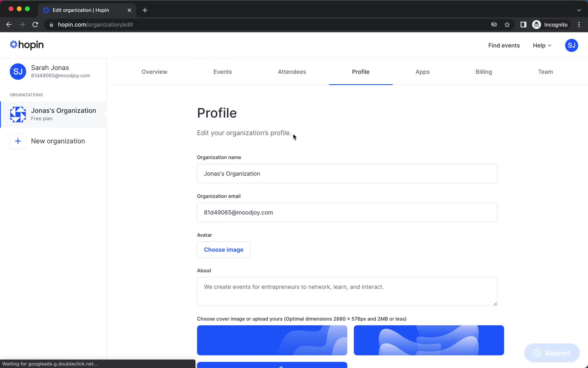The width and height of the screenshot is (588, 368).
Task: Open a new browser tab
Action: 145,10
